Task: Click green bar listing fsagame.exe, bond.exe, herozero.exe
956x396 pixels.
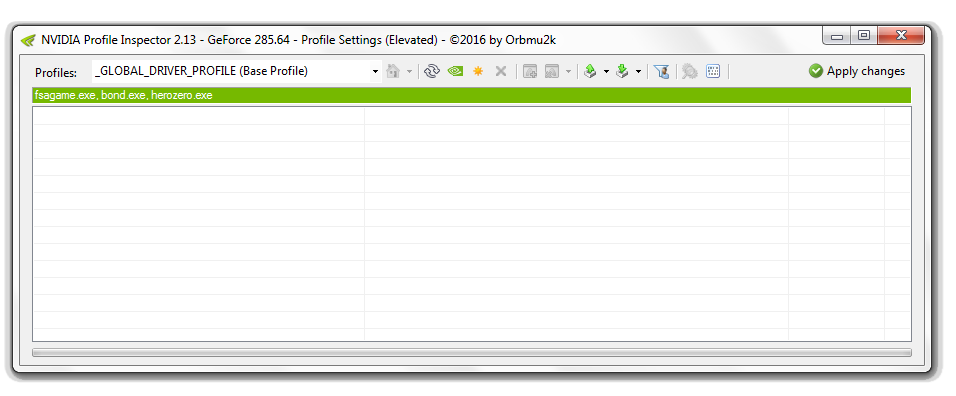Action: click(x=472, y=96)
